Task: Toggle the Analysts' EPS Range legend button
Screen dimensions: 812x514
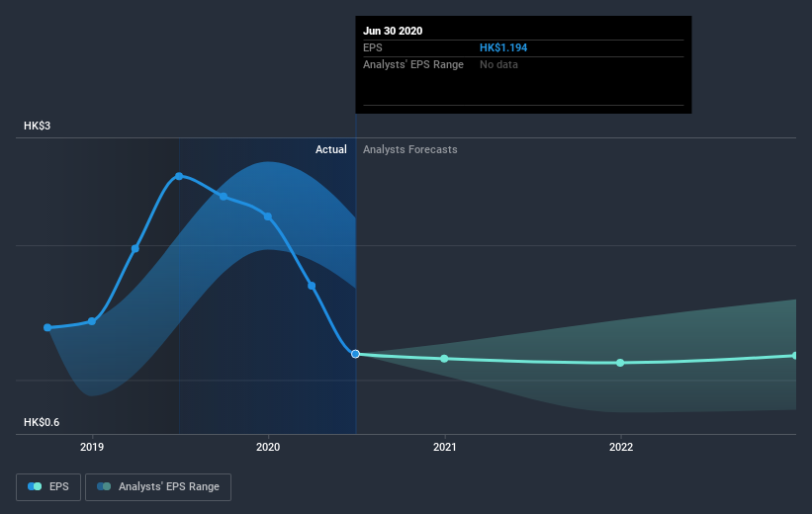Action: pyautogui.click(x=158, y=486)
